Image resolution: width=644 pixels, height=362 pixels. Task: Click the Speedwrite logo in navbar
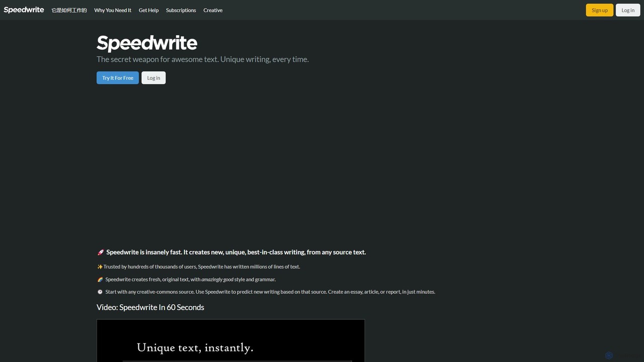click(x=24, y=10)
